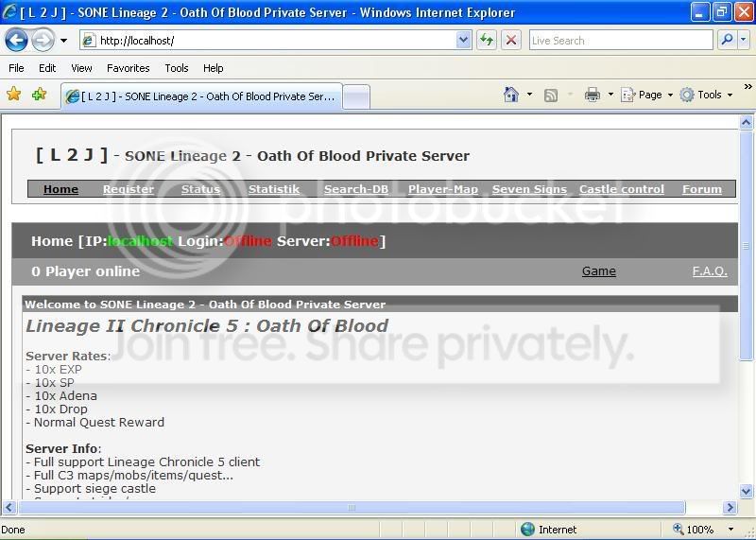Open the Tools menu in menu bar
Viewport: 756px width, 540px height.
(177, 68)
